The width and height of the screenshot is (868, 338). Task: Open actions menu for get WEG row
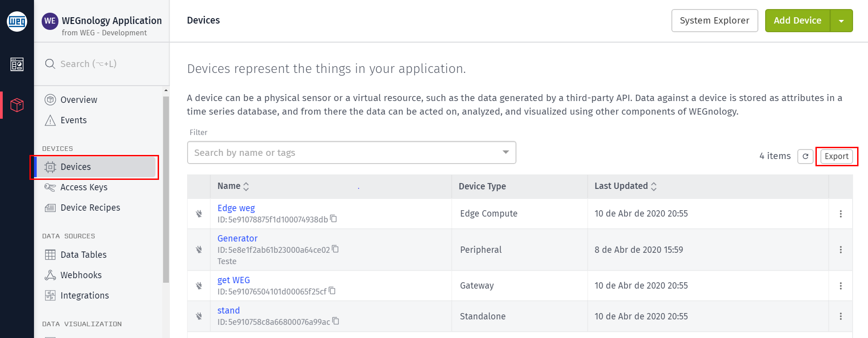pyautogui.click(x=841, y=286)
